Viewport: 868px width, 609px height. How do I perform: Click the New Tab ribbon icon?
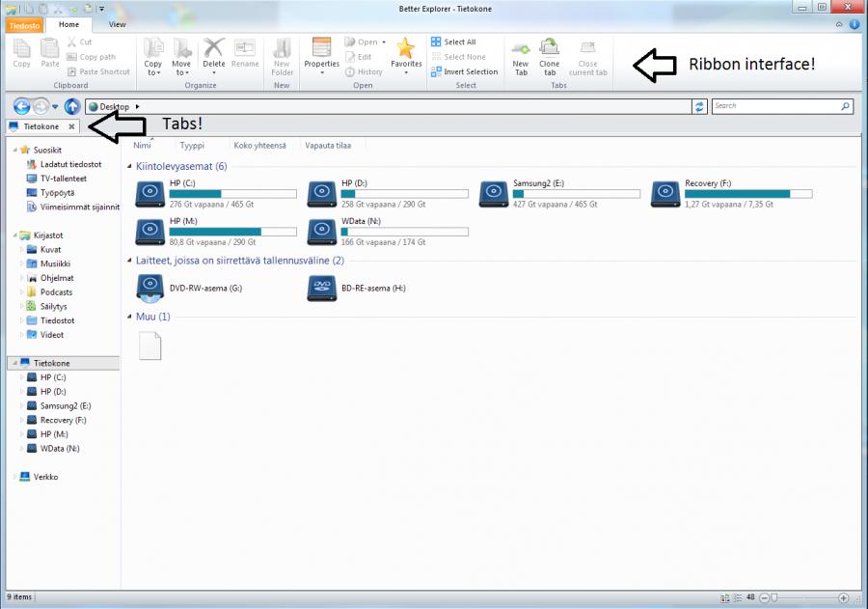pyautogui.click(x=521, y=50)
